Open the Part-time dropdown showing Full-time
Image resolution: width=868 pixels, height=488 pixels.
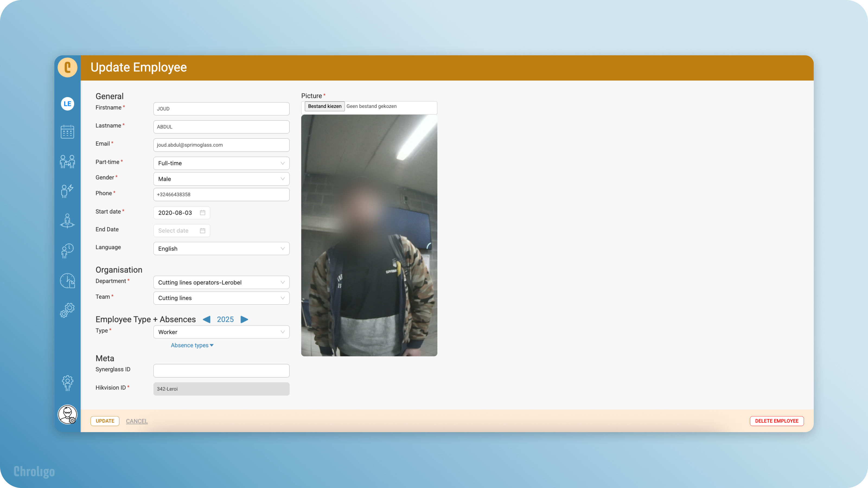[x=221, y=163]
